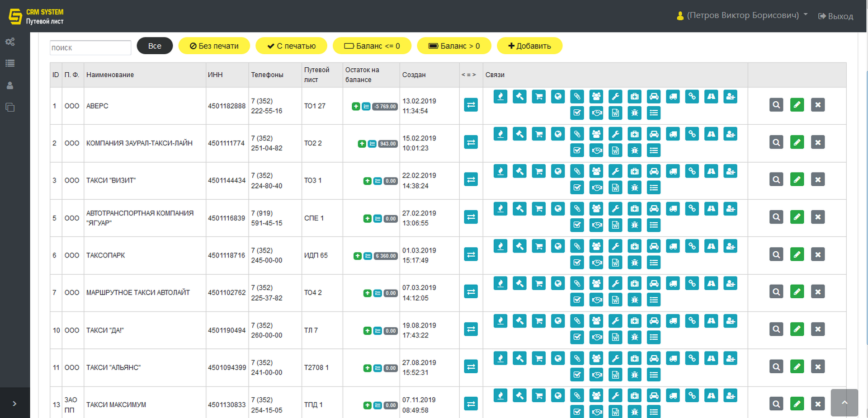Screen dimensions: 868x418
Task: Click the bug icon in the ЯГУАР row
Action: pyautogui.click(x=635, y=225)
